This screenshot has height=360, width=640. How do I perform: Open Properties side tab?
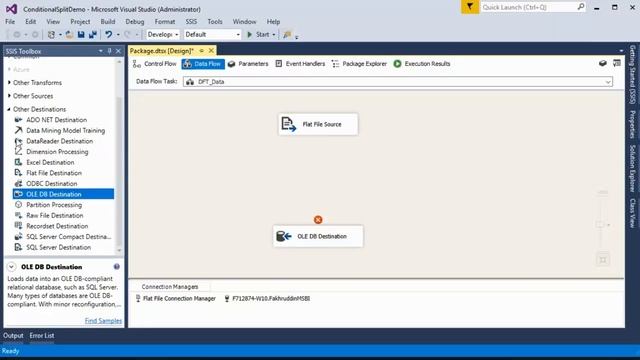pos(632,124)
